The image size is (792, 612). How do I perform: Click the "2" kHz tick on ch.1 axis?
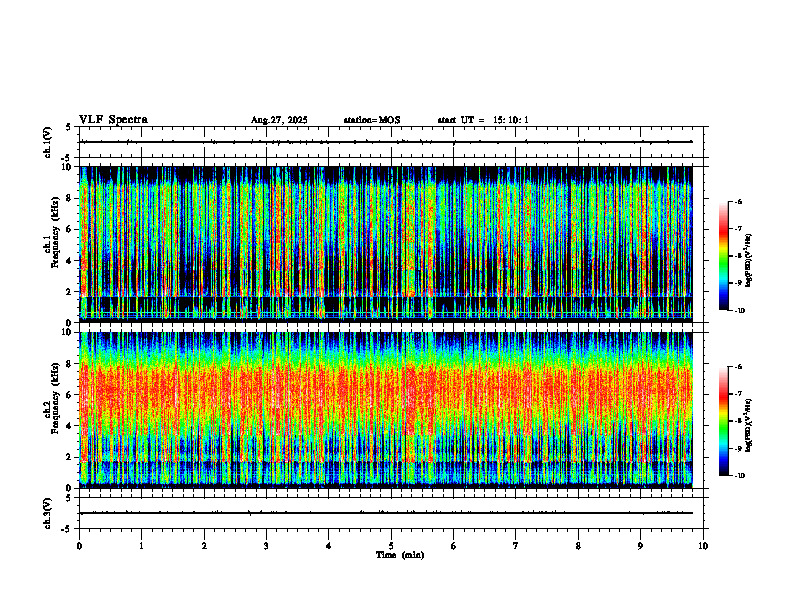(69, 292)
